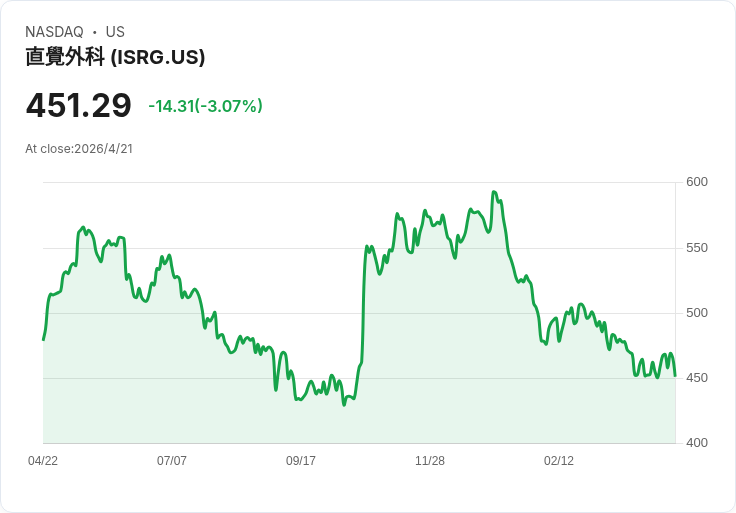Screen dimensions: 736x513
Task: Click the 400 y-axis label
Action: 697,443
